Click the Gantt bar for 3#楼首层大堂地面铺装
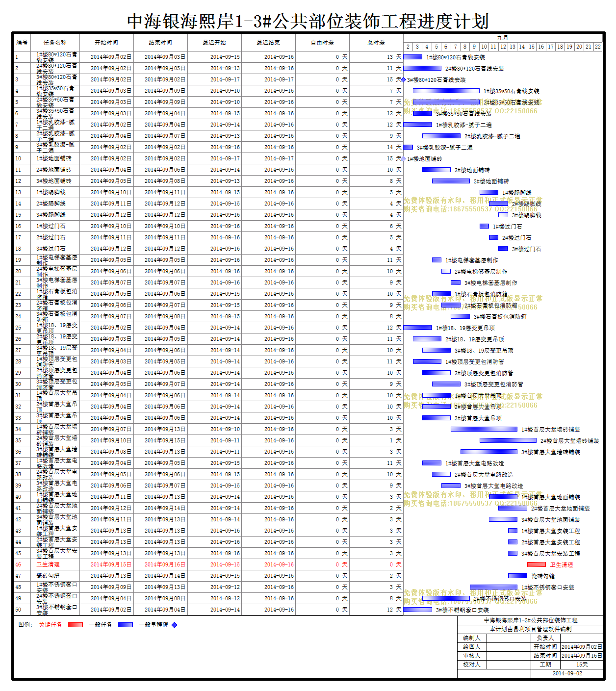 point(503,519)
